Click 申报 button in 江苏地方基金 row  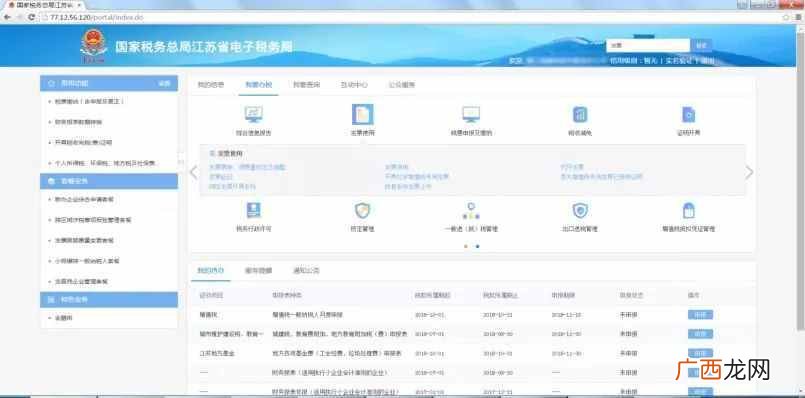click(x=700, y=354)
